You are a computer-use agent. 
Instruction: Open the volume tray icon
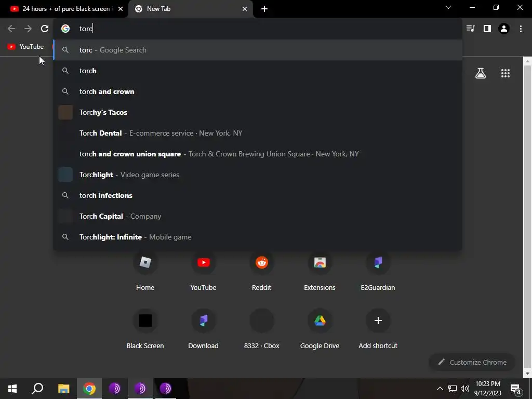[x=465, y=389]
